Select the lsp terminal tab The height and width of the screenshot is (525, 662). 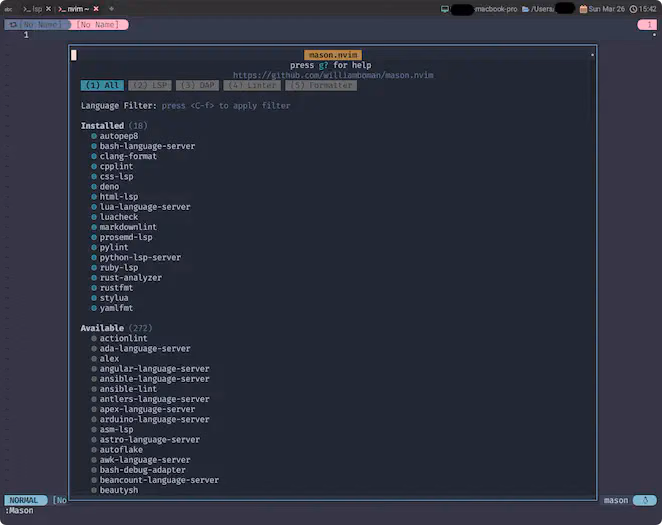[33, 9]
